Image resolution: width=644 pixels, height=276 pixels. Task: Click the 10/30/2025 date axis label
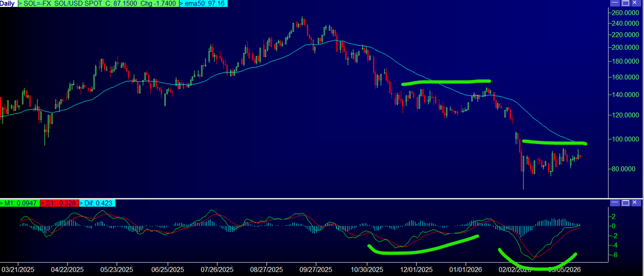click(x=367, y=270)
